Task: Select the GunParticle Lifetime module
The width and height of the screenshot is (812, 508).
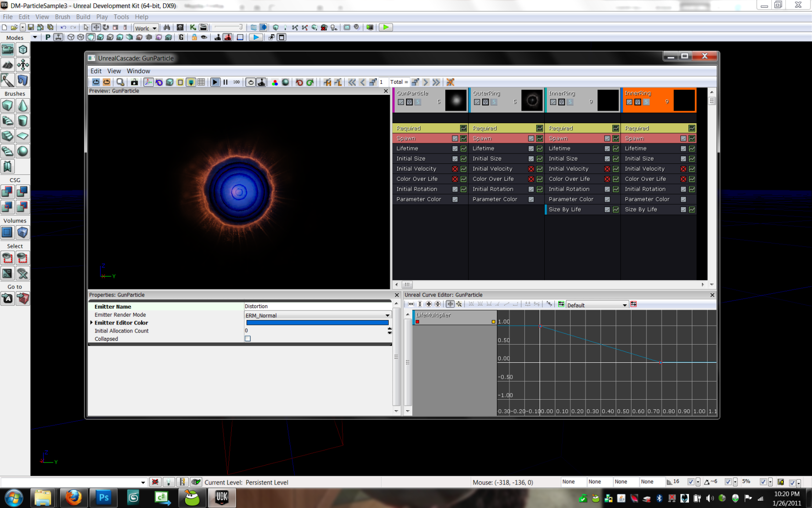Action: [x=430, y=149]
